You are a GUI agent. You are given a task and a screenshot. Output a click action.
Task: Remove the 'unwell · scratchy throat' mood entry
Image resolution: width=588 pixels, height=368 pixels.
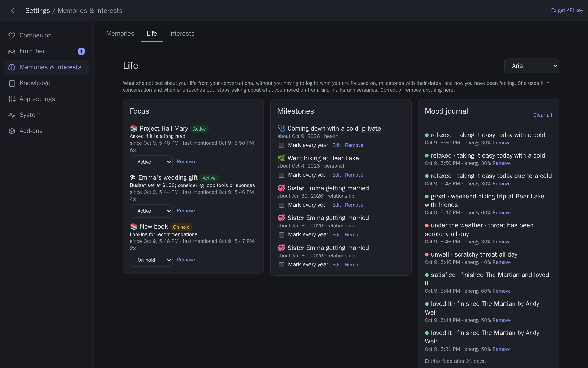(501, 262)
